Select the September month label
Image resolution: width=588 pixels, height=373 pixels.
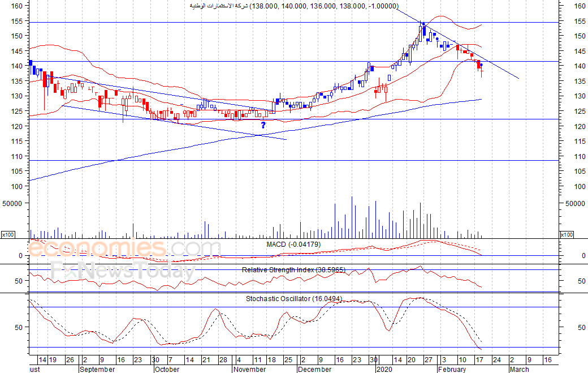tap(97, 369)
